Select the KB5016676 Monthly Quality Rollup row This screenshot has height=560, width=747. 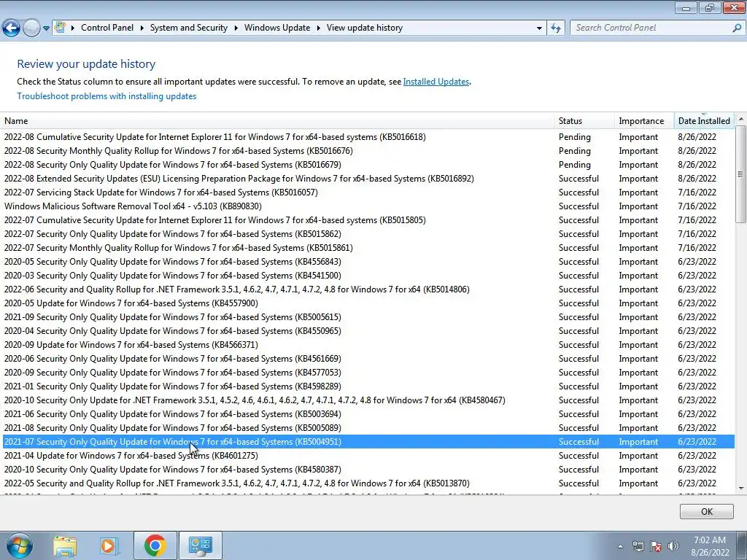point(367,151)
